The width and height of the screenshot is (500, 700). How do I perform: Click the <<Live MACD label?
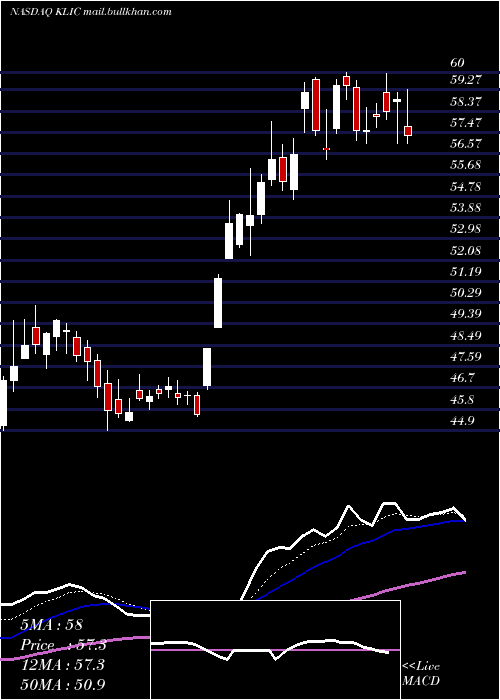(421, 673)
